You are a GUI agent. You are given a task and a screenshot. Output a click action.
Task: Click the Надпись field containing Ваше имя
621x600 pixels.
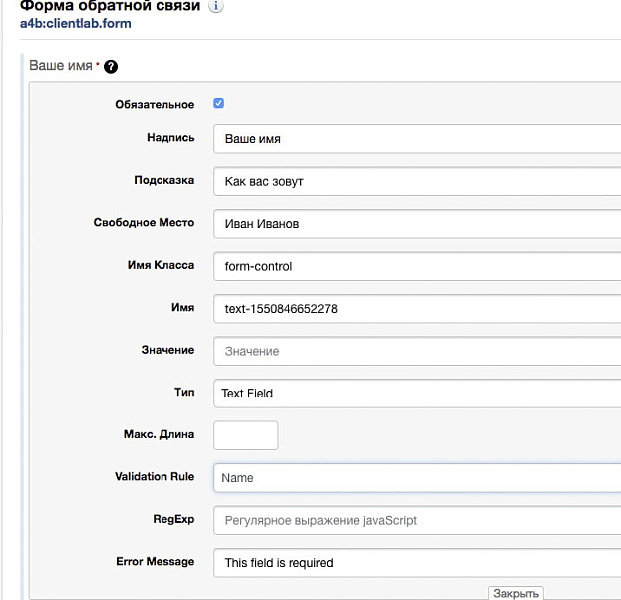(416, 139)
